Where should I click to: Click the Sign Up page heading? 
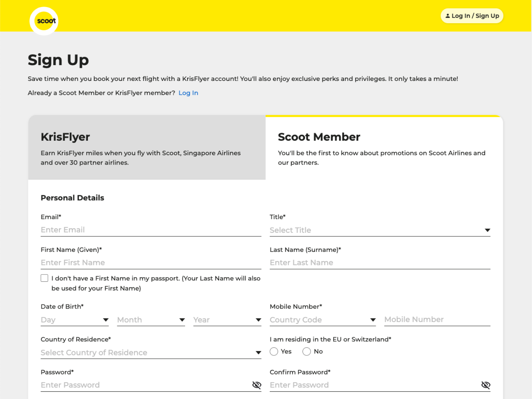coord(58,60)
